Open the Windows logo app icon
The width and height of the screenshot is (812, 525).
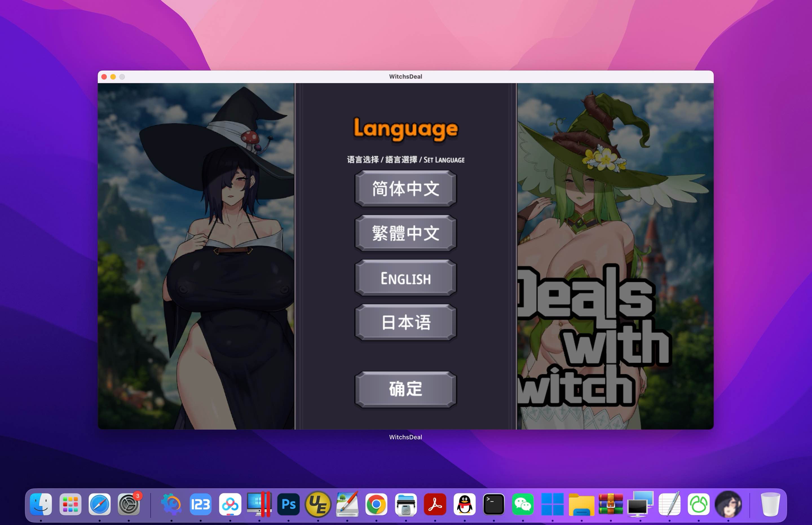[x=552, y=504]
